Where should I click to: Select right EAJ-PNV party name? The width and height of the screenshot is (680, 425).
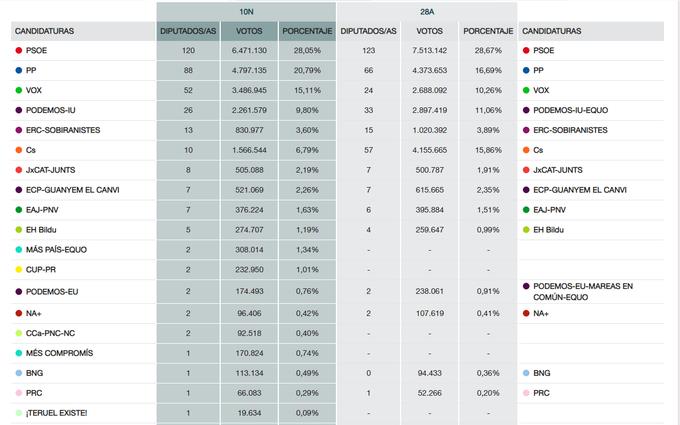pyautogui.click(x=549, y=210)
